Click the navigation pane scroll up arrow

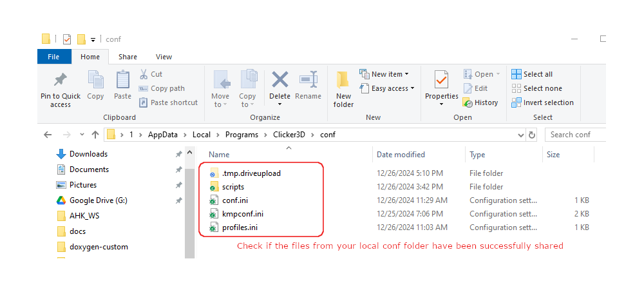pos(189,152)
